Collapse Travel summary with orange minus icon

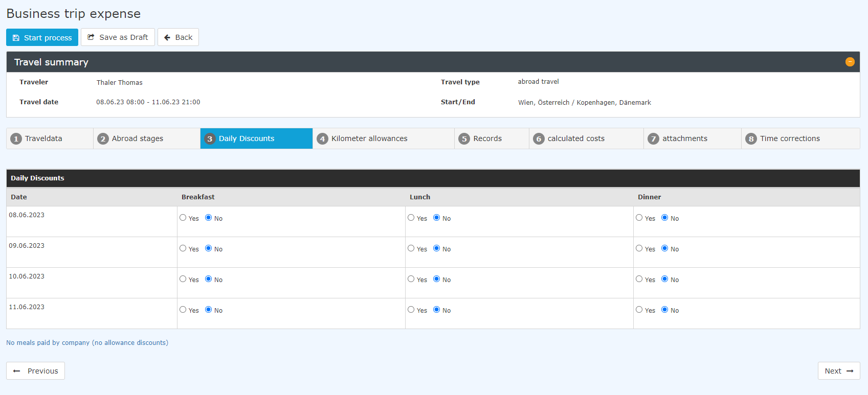pos(850,62)
